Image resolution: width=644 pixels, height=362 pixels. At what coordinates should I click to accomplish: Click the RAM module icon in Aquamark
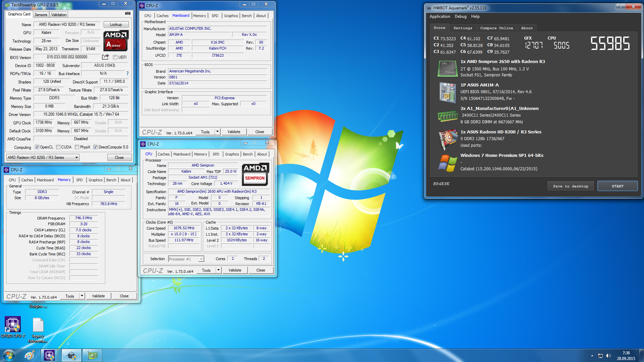(447, 116)
